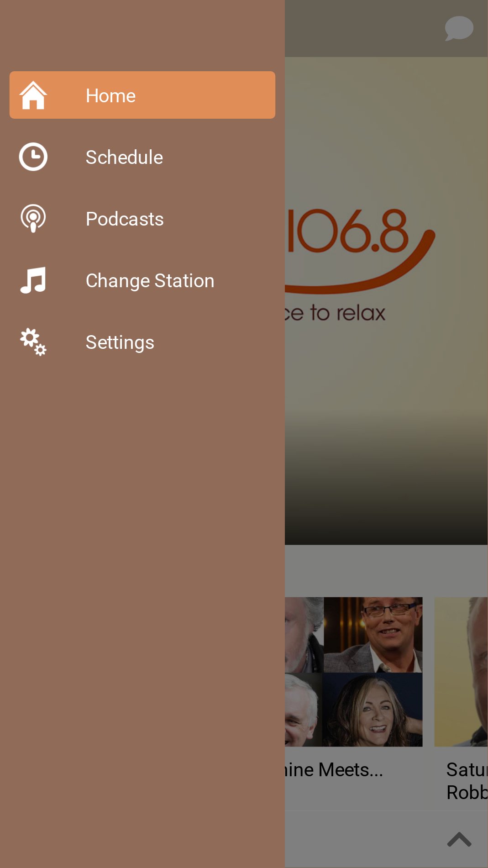Open the chat speech bubble icon
This screenshot has height=868, width=488.
pos(459,28)
